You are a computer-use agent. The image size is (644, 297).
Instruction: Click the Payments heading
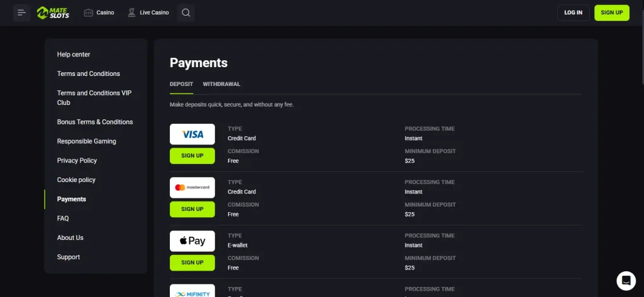click(198, 63)
